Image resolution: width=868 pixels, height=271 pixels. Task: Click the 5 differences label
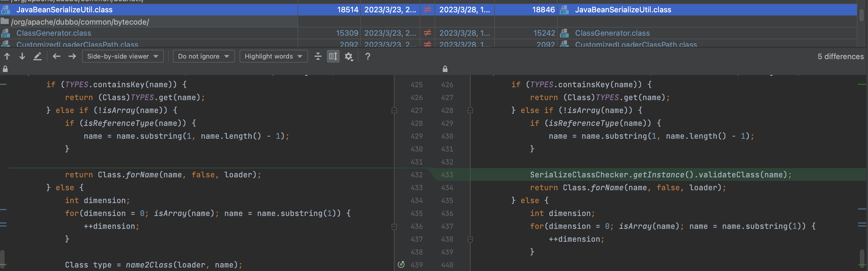click(x=840, y=56)
